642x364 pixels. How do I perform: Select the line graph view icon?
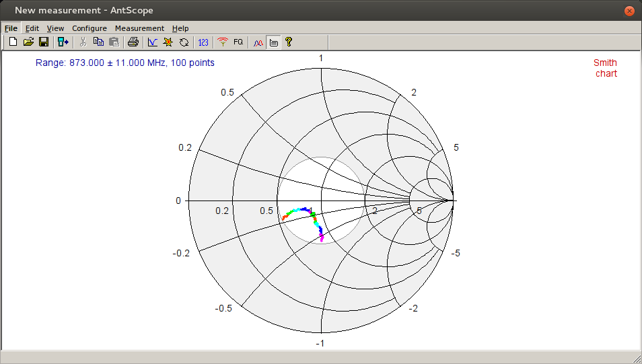[x=153, y=42]
